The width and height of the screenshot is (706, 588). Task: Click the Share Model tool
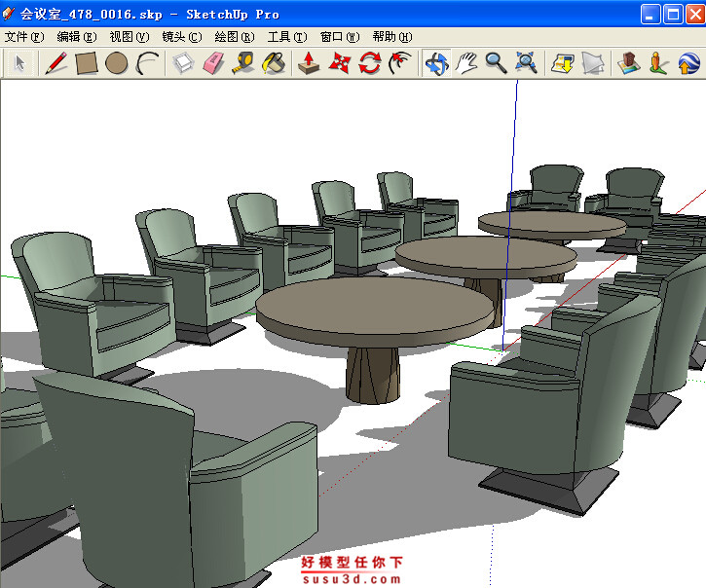pyautogui.click(x=592, y=63)
